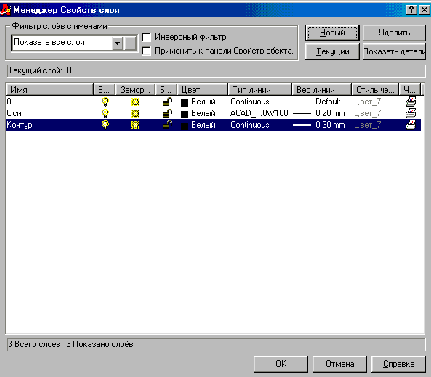Click black color swatch of layer Оси

point(184,114)
